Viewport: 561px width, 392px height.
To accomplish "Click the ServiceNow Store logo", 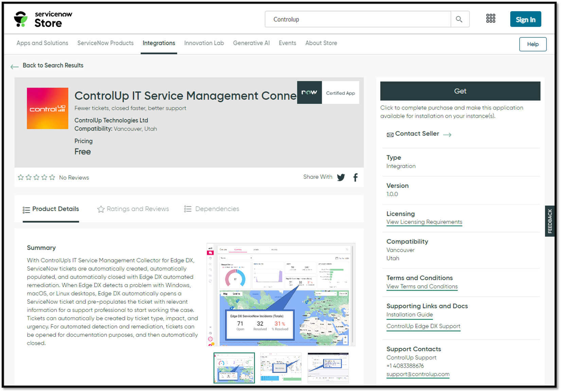I will 42,19.
